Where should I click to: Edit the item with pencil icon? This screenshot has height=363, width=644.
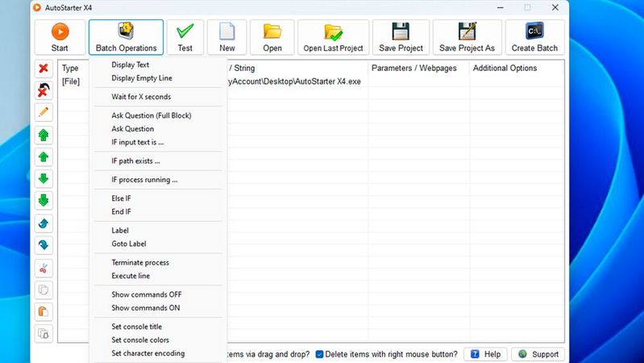pyautogui.click(x=44, y=112)
